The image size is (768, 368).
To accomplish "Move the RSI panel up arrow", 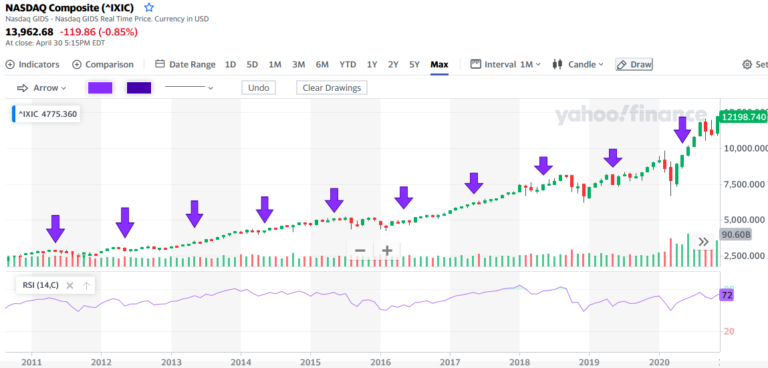I will 86,285.
